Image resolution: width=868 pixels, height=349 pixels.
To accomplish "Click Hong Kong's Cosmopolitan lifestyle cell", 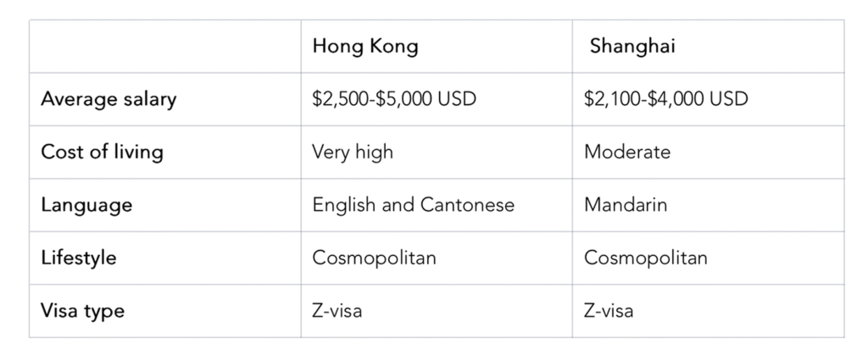I will (x=374, y=258).
